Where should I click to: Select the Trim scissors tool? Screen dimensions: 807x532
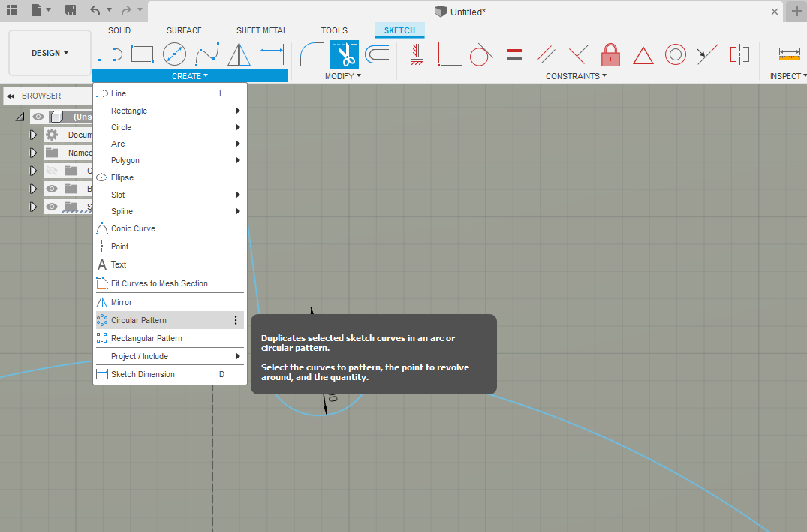pyautogui.click(x=344, y=55)
